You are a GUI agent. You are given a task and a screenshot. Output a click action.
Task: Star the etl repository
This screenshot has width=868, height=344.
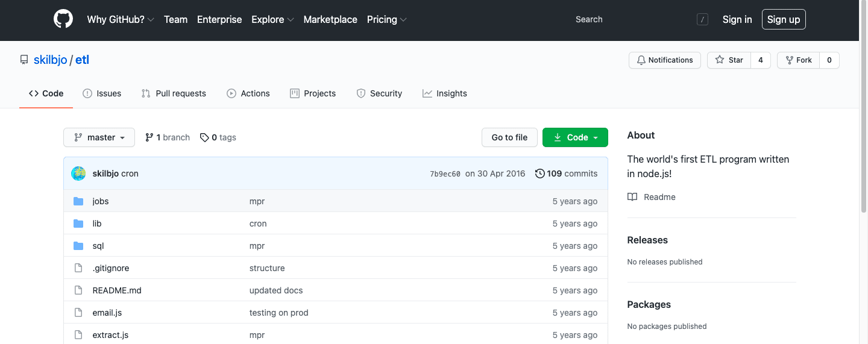[729, 60]
